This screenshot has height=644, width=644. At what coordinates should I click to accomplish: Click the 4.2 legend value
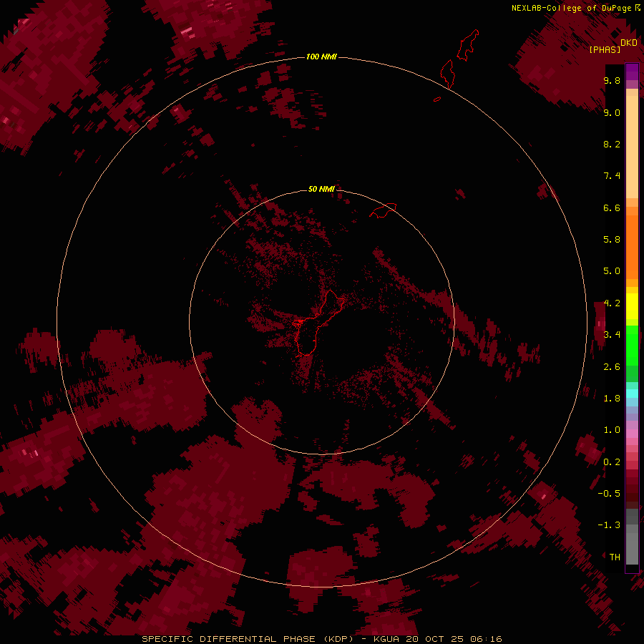pos(612,303)
